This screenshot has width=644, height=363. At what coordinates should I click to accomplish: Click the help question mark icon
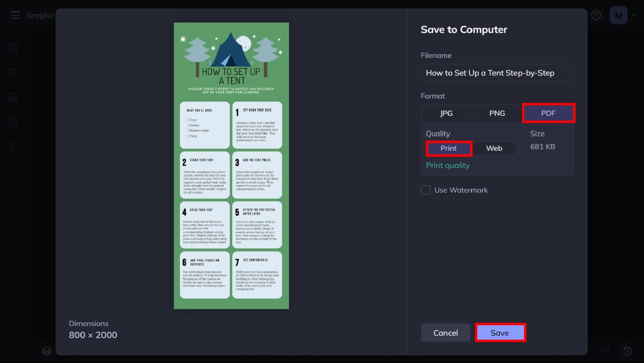[596, 15]
